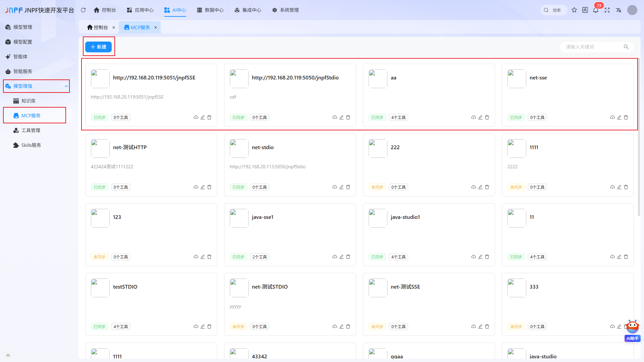
Task: Close the 控制台 page tab
Action: click(x=114, y=27)
